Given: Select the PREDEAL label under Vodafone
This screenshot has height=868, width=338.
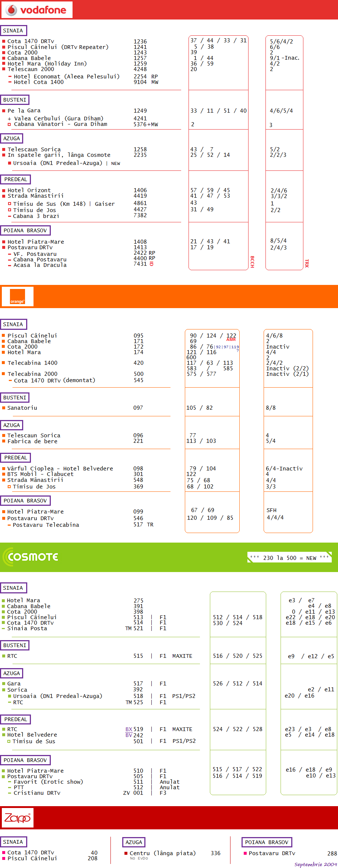Looking at the screenshot, I should point(15,179).
